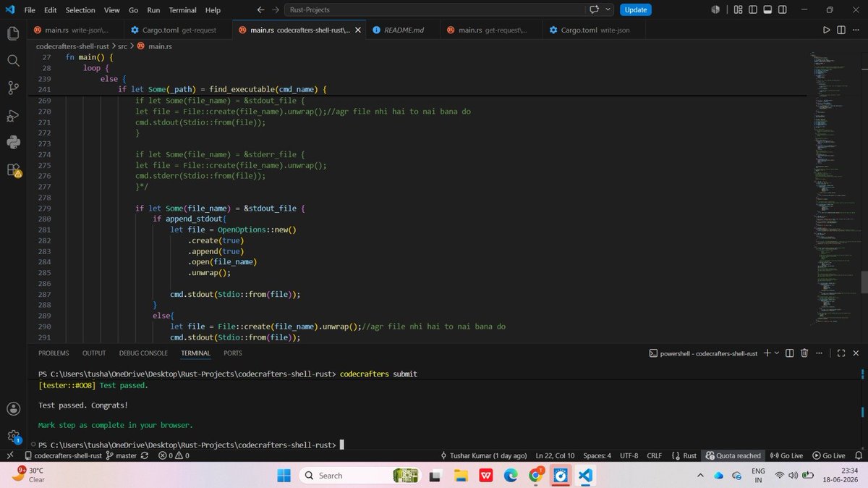Open the Extensions view with warning badge
The width and height of the screenshot is (868, 488).
pyautogui.click(x=13, y=170)
